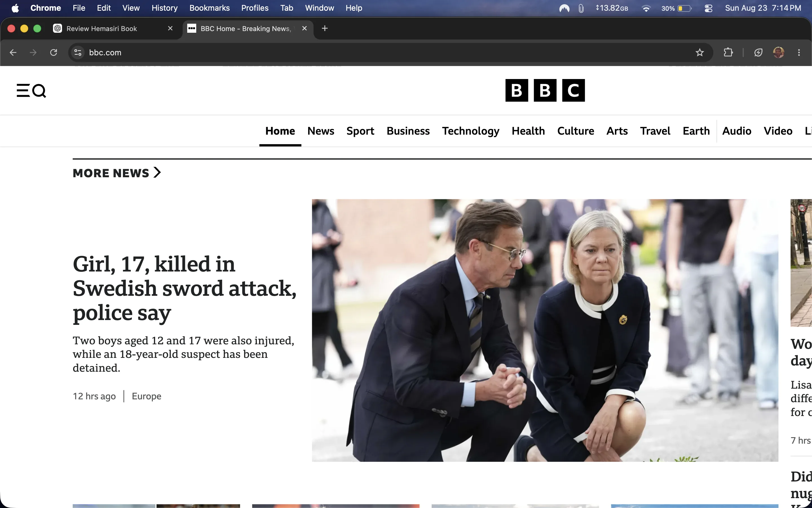Click the '12 hrs ago' timestamp
This screenshot has height=508, width=812.
94,396
